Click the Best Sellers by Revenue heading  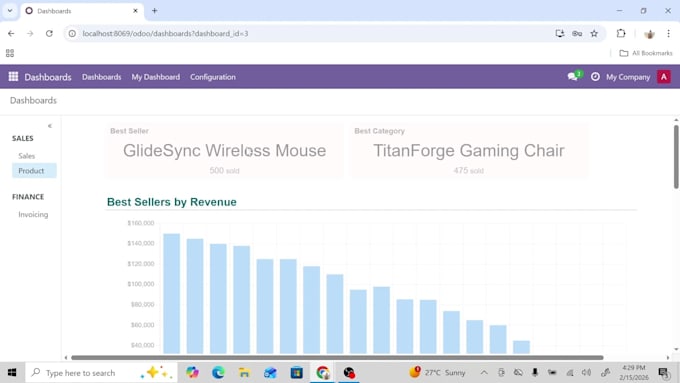pyautogui.click(x=172, y=202)
